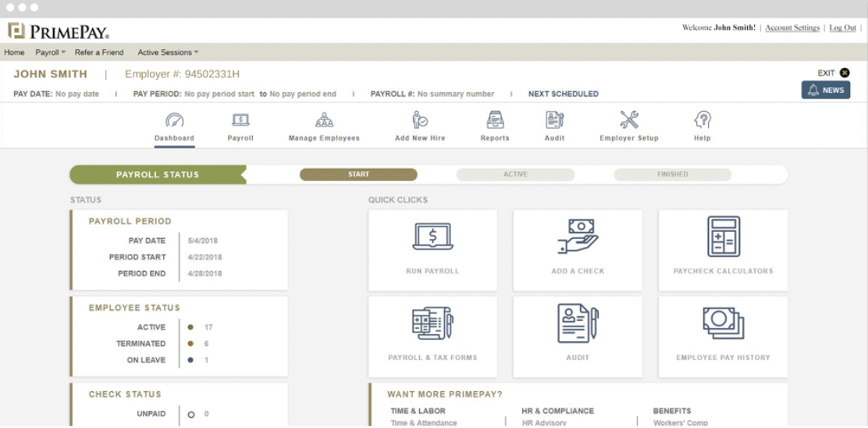Expand the Payroll menu dropdown
868x428 pixels.
[51, 52]
